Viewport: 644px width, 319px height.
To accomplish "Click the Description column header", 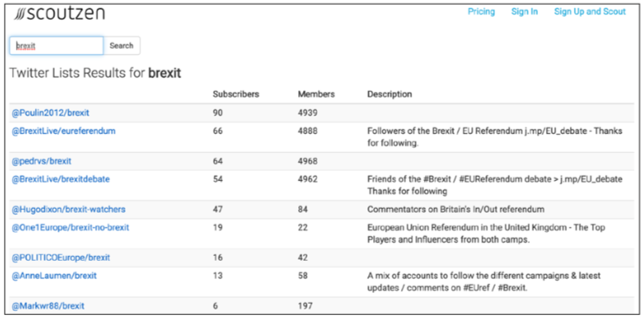I will click(390, 94).
